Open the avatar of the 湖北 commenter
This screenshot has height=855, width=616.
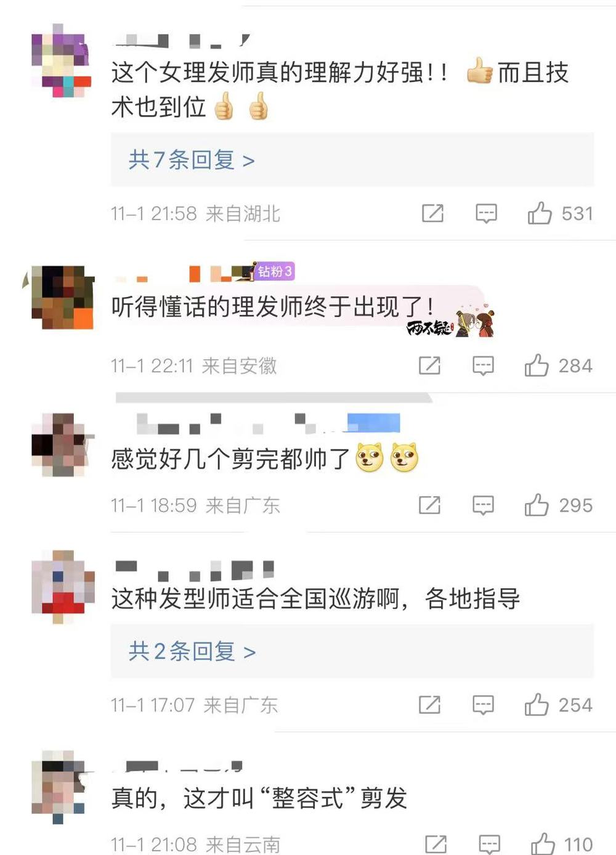[61, 60]
